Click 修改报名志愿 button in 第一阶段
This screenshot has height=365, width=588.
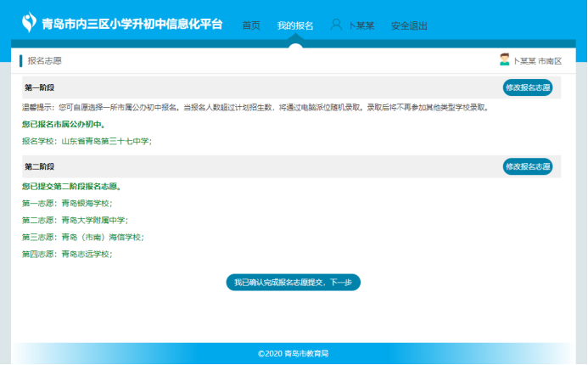(x=527, y=87)
